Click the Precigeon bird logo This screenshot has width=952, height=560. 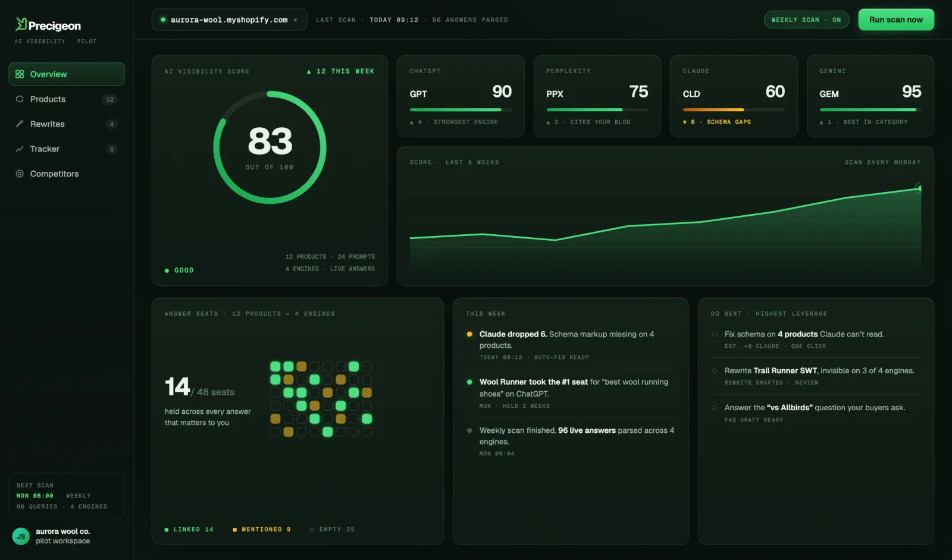(21, 24)
